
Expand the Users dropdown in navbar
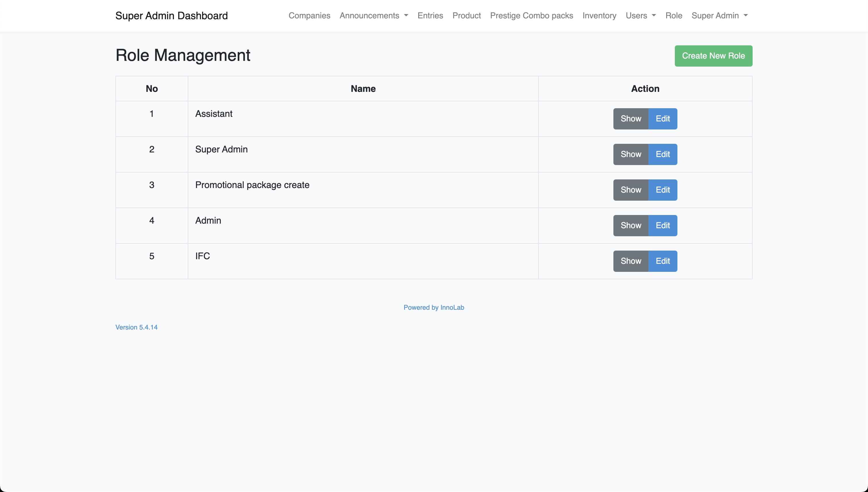[x=640, y=16]
